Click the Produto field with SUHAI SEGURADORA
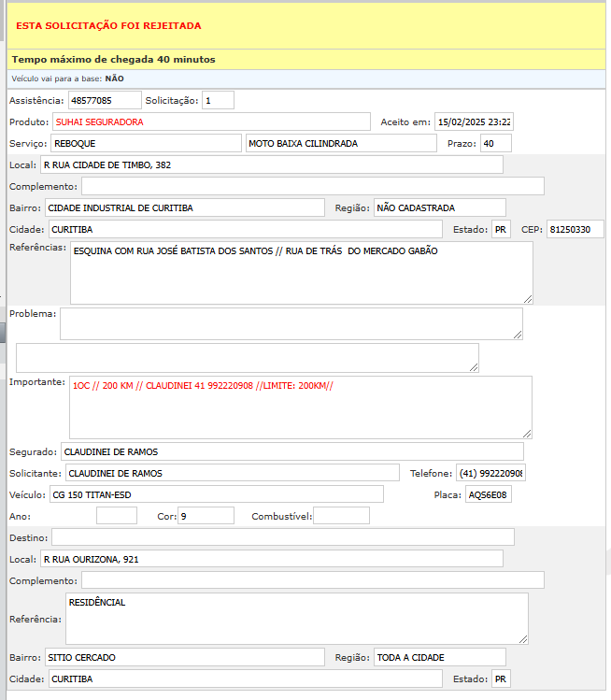The image size is (611, 700). click(211, 121)
